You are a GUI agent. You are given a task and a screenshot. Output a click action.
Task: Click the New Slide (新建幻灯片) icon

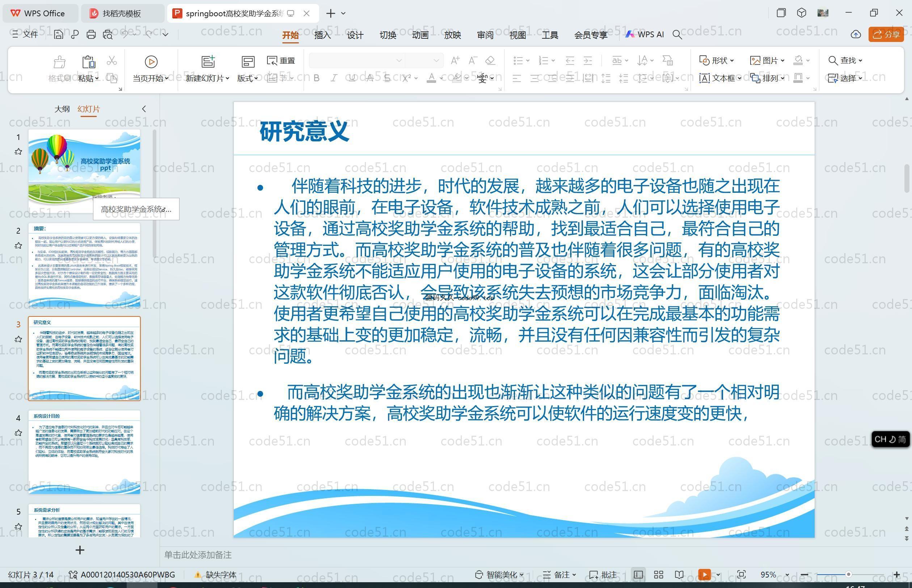pos(208,61)
